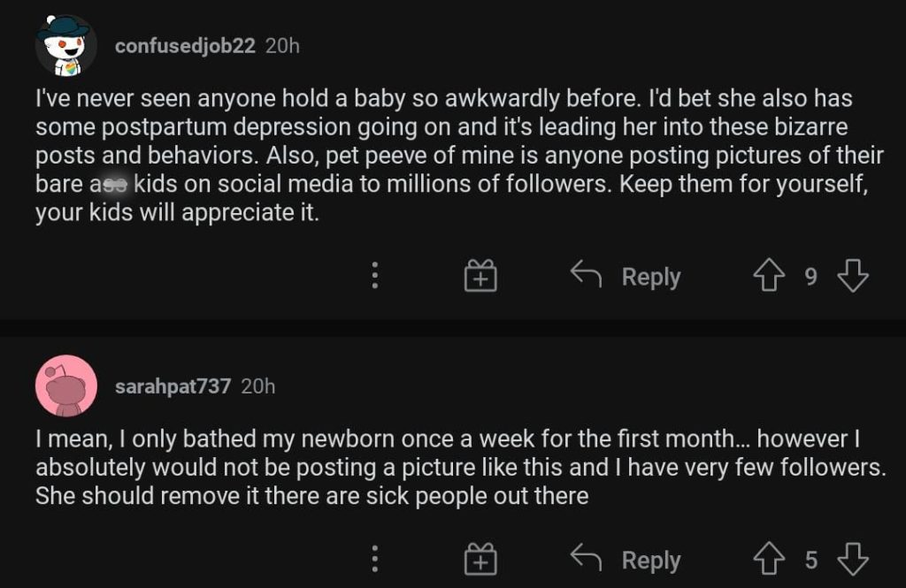Image resolution: width=906 pixels, height=588 pixels.
Task: Give an award to sarahpat737's comment
Action: pyautogui.click(x=480, y=561)
